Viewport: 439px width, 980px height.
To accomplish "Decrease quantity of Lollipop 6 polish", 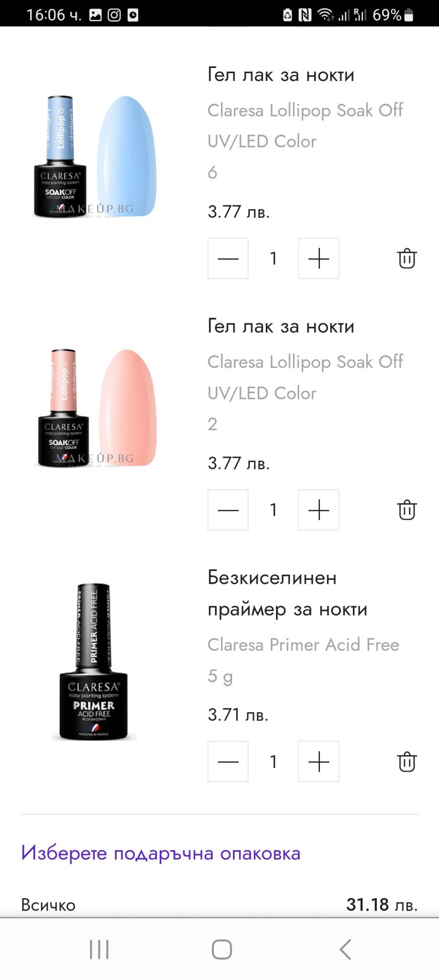I will pyautogui.click(x=228, y=258).
